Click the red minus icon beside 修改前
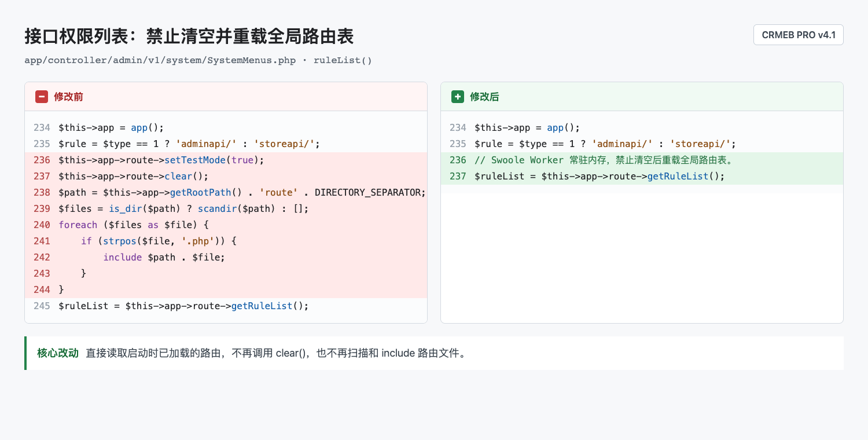The image size is (868, 440). [x=42, y=97]
